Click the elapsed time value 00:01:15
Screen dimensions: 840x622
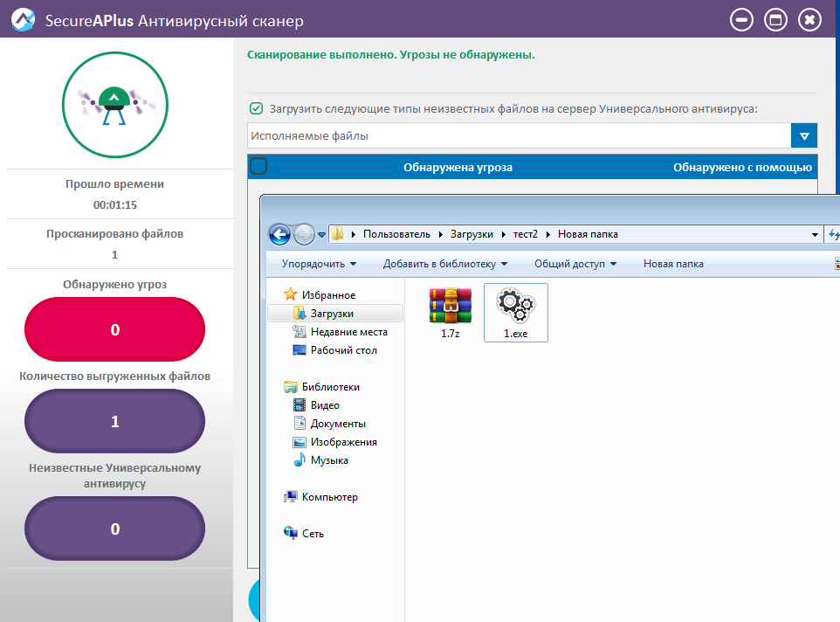(114, 204)
